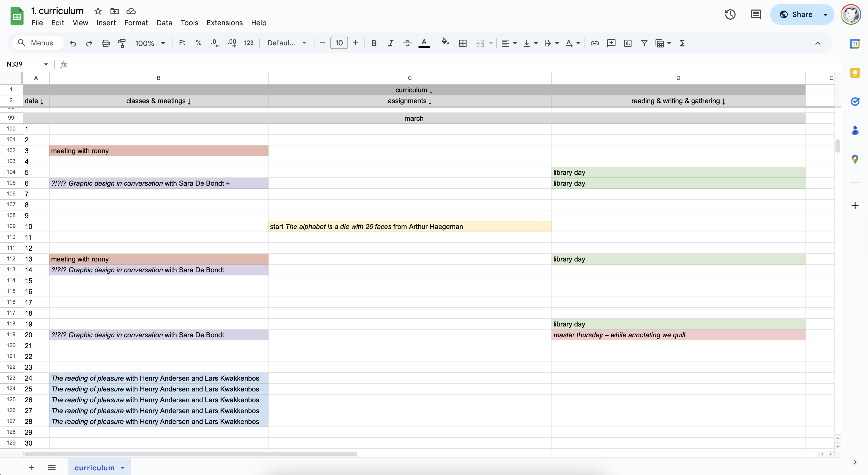The image size is (868, 475).
Task: Open the Format menu
Action: (x=136, y=22)
